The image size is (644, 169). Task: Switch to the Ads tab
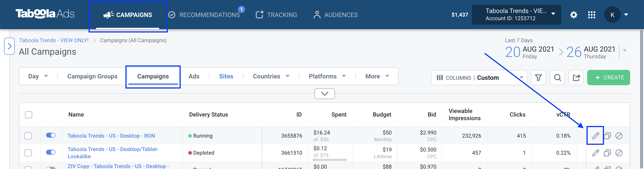click(194, 76)
